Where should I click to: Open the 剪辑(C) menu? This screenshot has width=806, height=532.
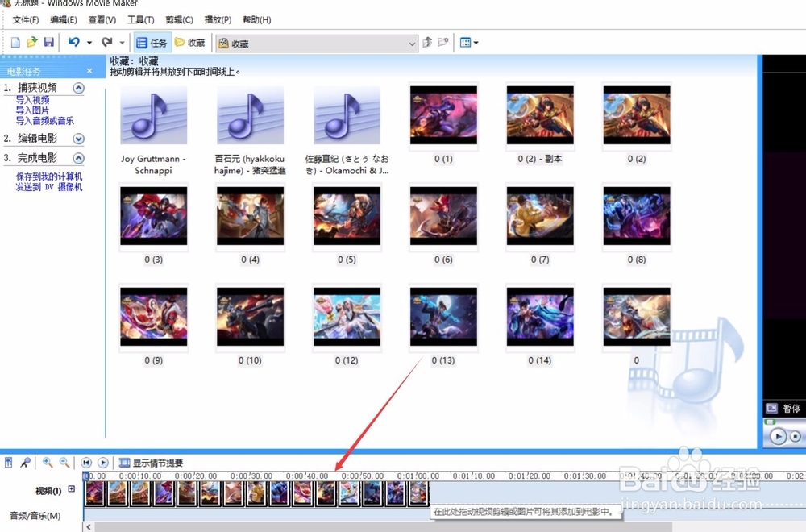pos(179,19)
